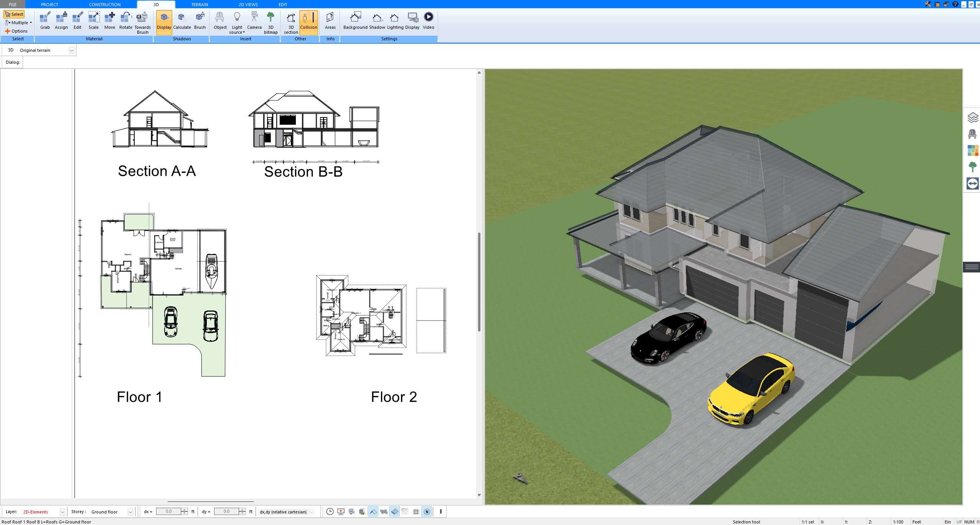Insert a new Camera
Image resolution: width=980 pixels, height=525 pixels.
tap(254, 21)
